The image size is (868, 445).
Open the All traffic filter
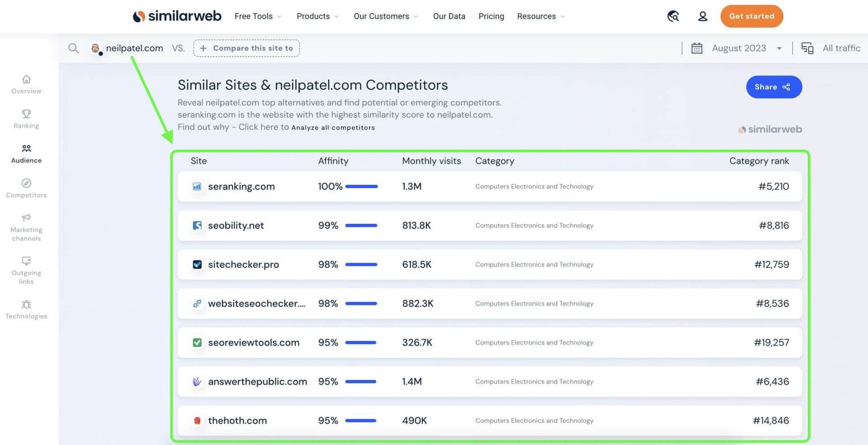(x=841, y=48)
